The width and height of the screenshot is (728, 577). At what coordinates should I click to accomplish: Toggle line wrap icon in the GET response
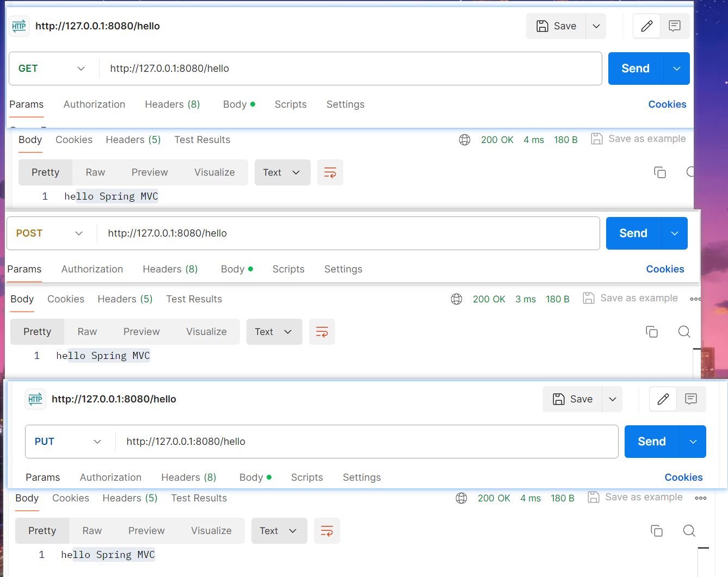330,172
